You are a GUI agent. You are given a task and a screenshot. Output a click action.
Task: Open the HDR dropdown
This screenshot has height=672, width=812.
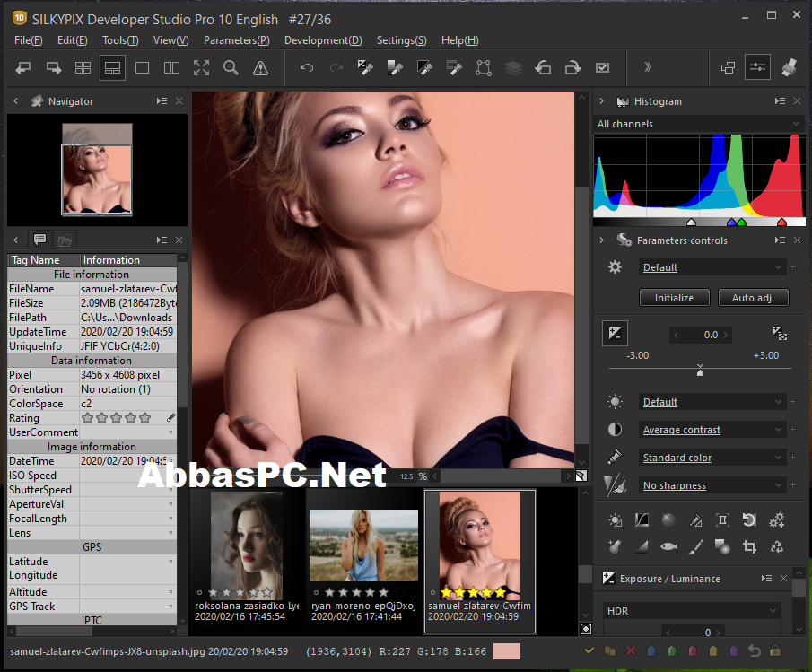(693, 611)
